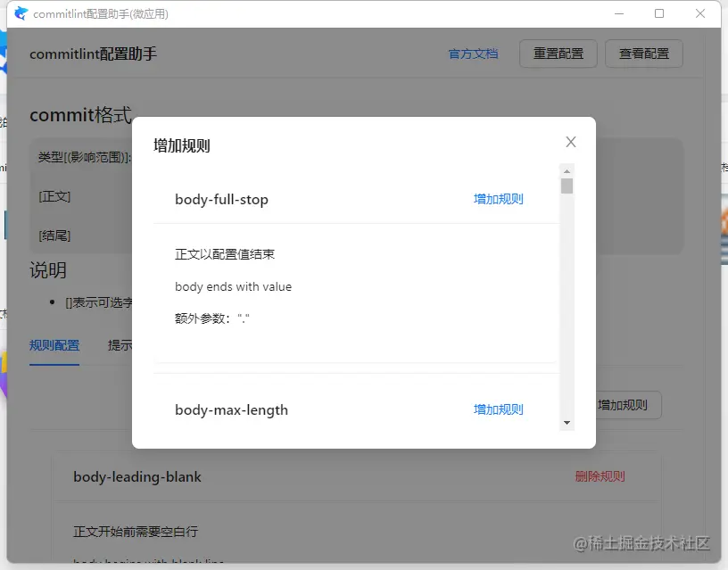This screenshot has width=728, height=570.
Task: Click the 说明 heading
Action: [x=48, y=270]
